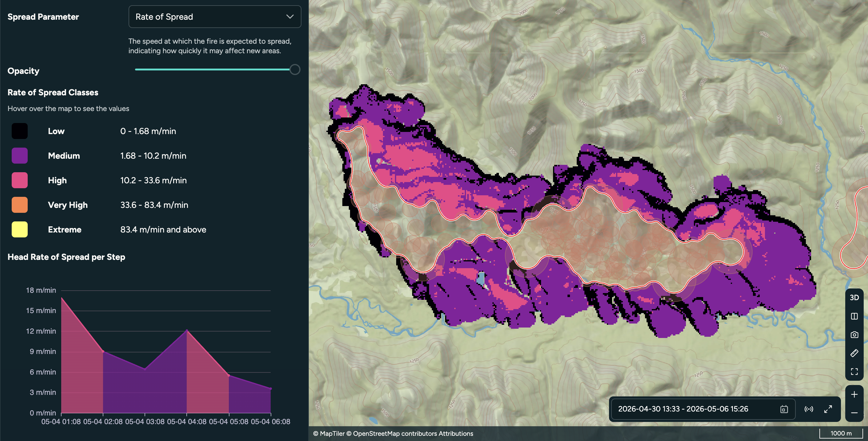Open the split compare view icon
Screen dimensions: 868x441
(854, 316)
